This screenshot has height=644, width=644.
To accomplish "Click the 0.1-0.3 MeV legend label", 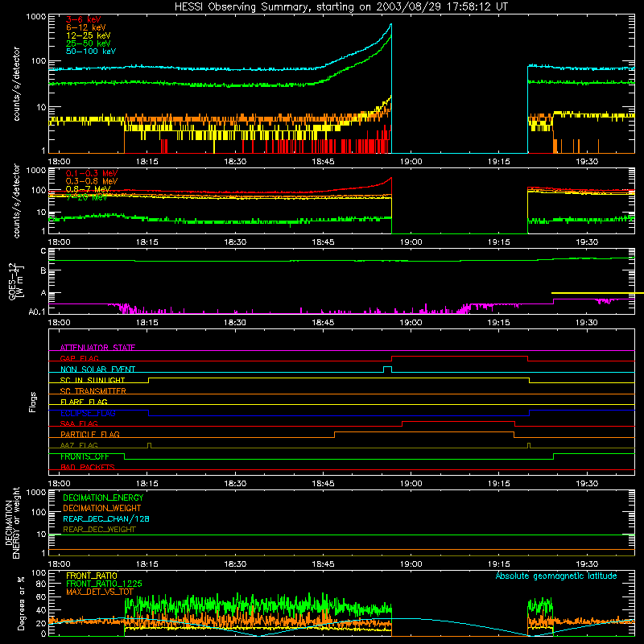I will pos(92,173).
